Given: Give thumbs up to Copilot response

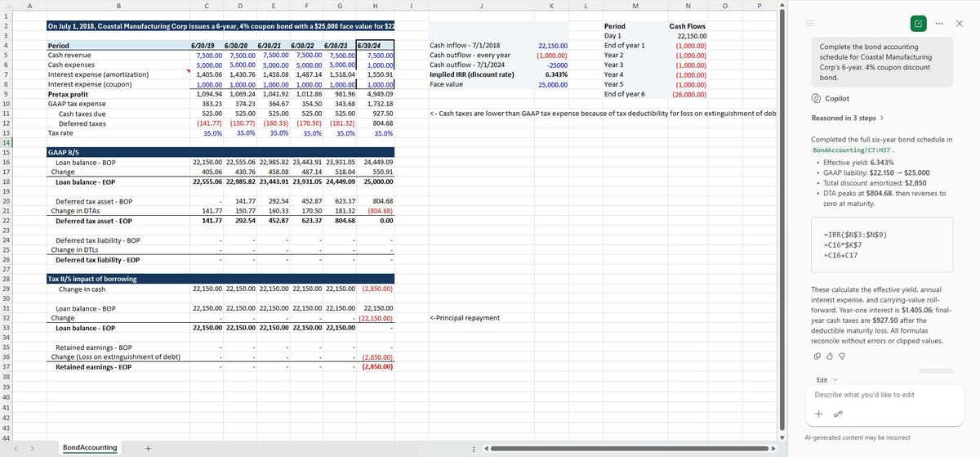Looking at the screenshot, I should tap(830, 356).
